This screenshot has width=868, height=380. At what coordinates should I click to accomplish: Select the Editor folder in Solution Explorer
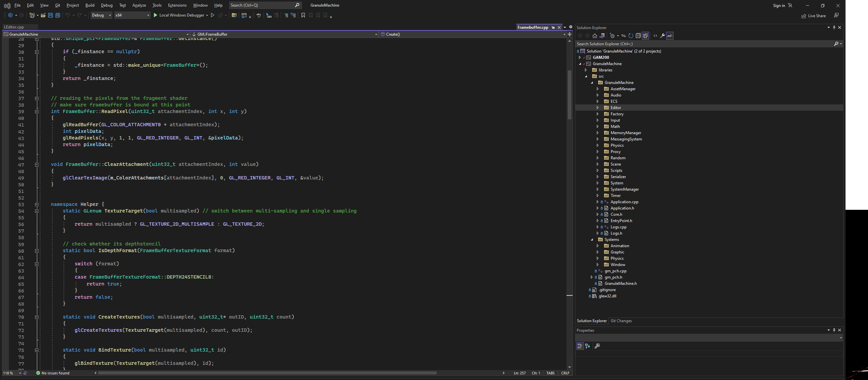[x=616, y=108]
